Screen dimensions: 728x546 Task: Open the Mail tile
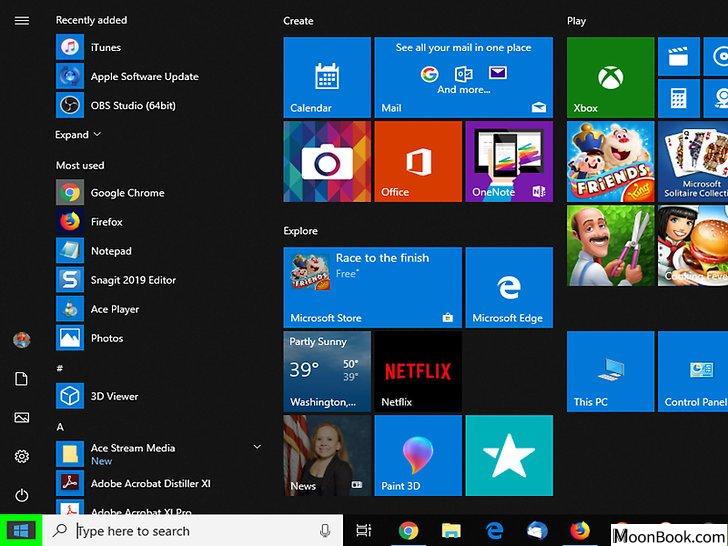463,78
